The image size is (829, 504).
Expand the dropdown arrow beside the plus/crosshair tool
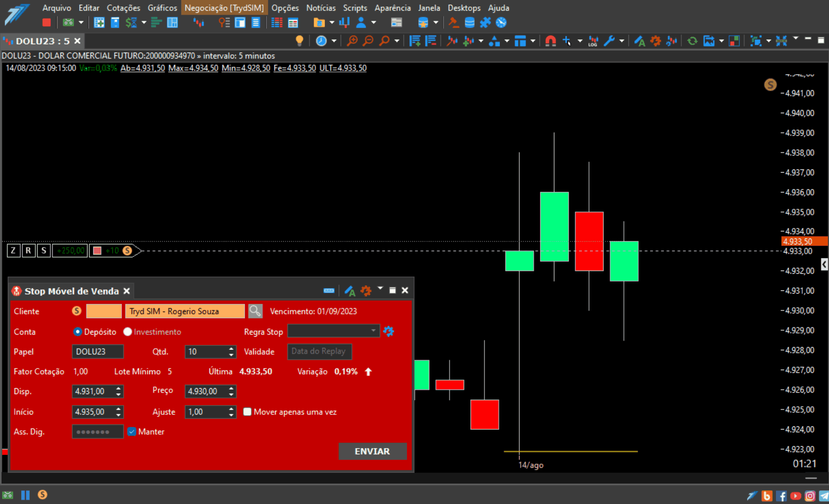click(x=580, y=41)
